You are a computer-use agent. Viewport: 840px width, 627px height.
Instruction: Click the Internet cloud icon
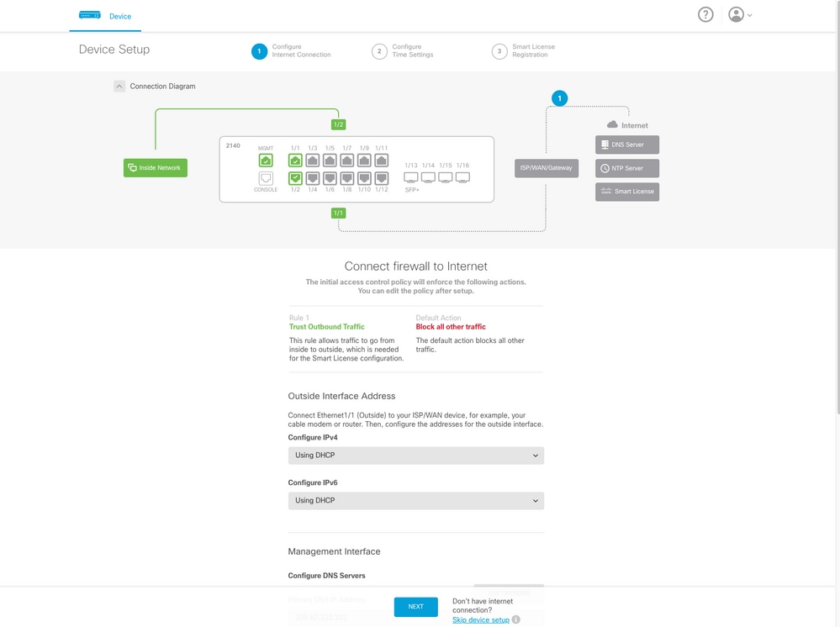tap(612, 124)
